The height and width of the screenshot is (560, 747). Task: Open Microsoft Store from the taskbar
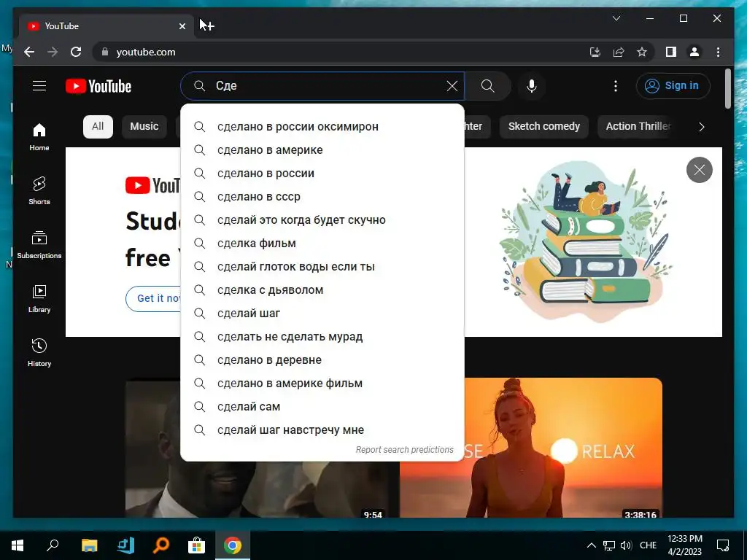pos(196,545)
